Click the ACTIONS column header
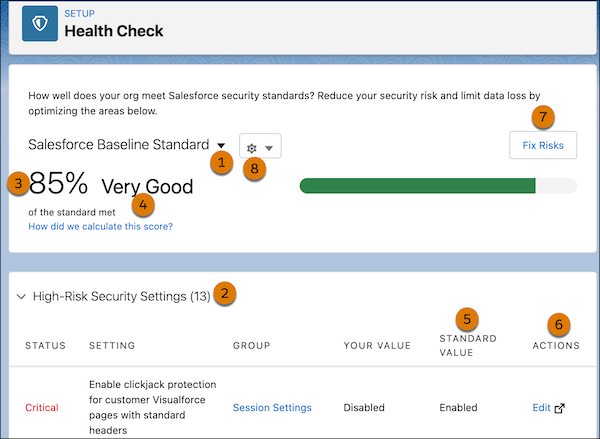Viewport: 600px width, 439px height. (x=558, y=346)
